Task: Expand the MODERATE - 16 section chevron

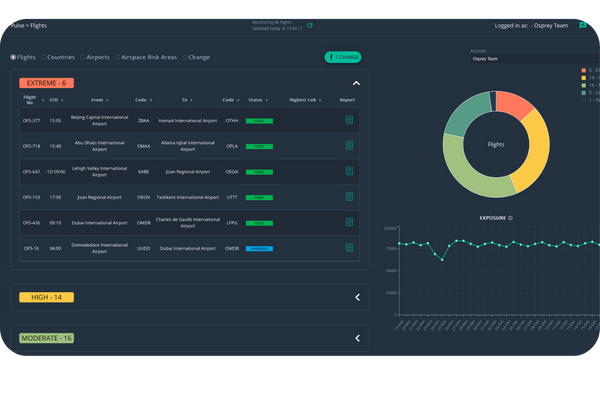Action: (357, 338)
